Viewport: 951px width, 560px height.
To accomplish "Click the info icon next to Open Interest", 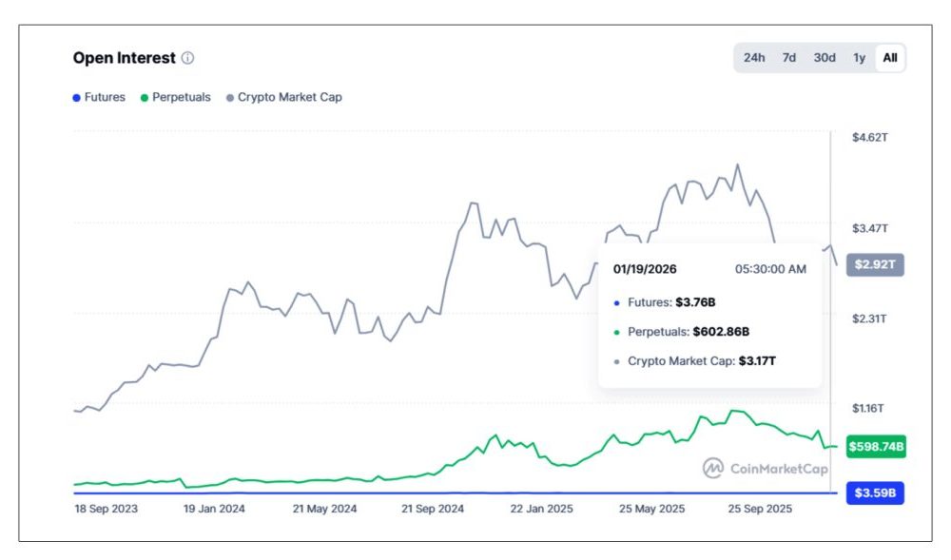I will click(189, 57).
